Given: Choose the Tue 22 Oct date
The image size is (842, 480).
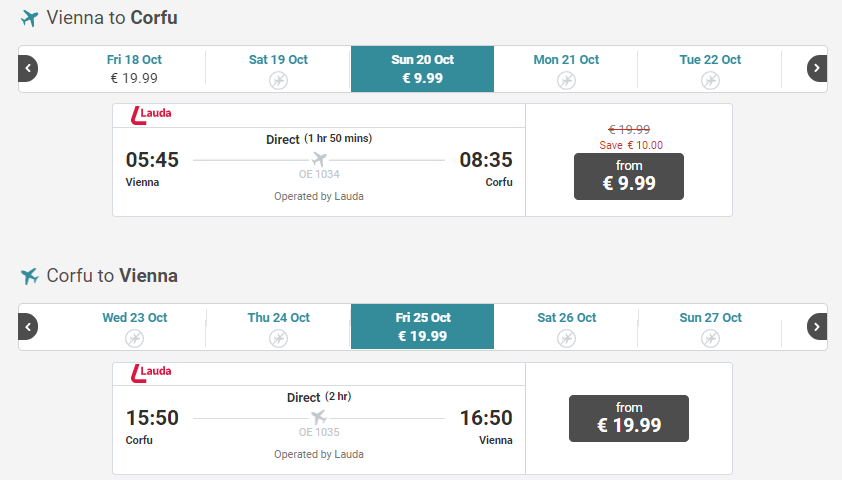Looking at the screenshot, I should coord(710,69).
